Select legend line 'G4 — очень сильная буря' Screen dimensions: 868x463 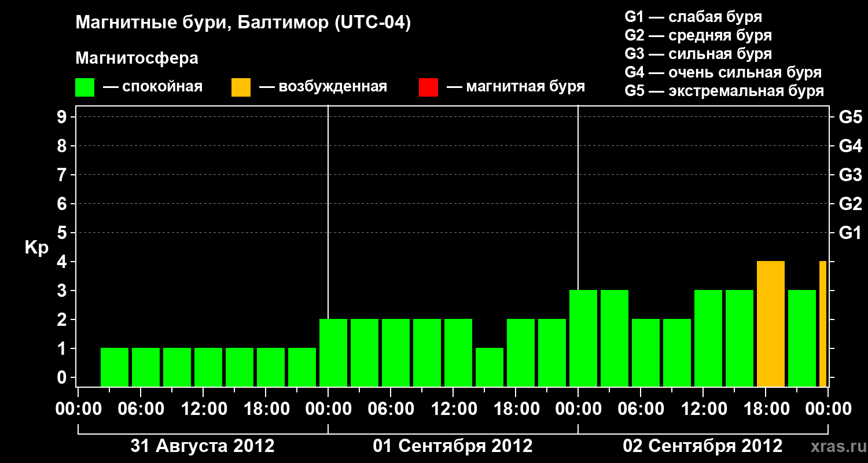point(723,72)
